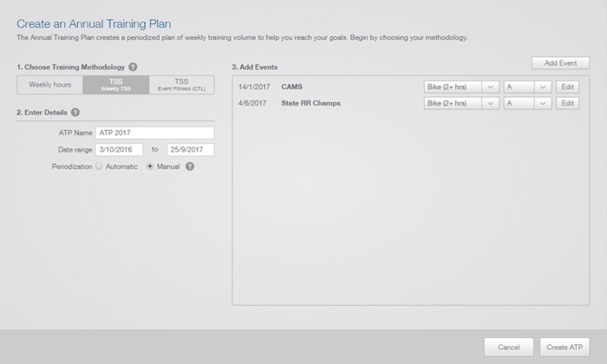Open help icon next to Enter Details

75,112
